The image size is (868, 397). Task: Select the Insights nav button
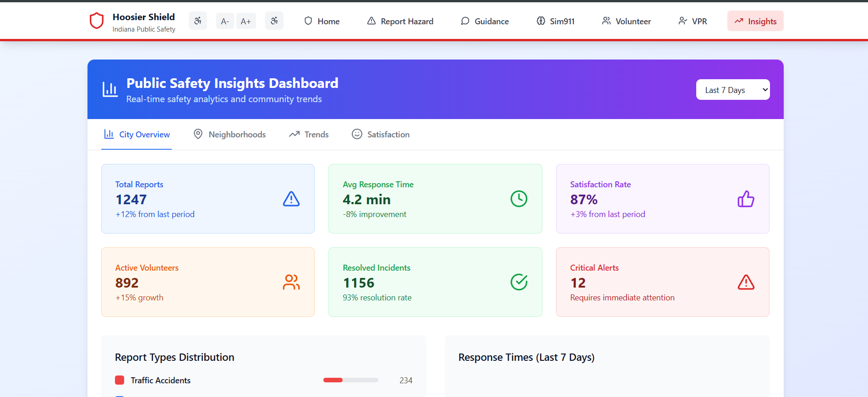click(x=755, y=21)
